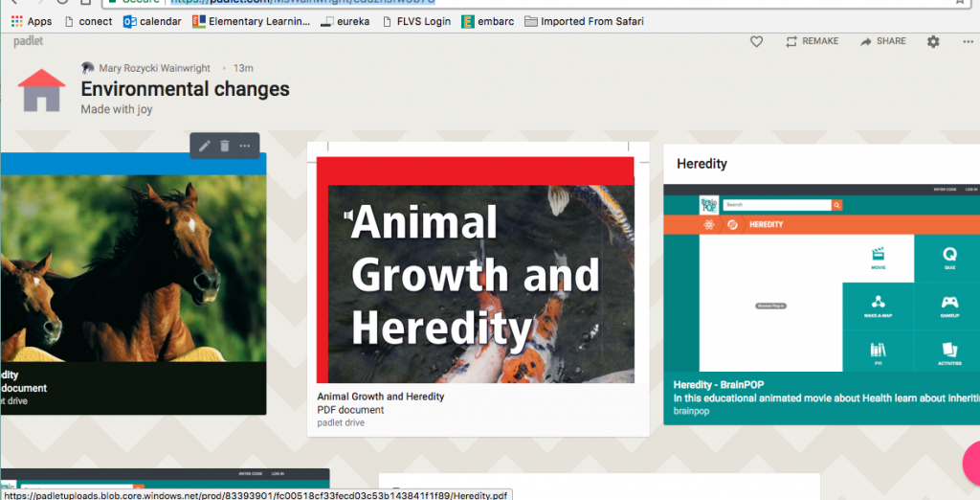Screen dimensions: 980x500
Task: Open the Elementary Learning bookmark
Action: [x=251, y=21]
